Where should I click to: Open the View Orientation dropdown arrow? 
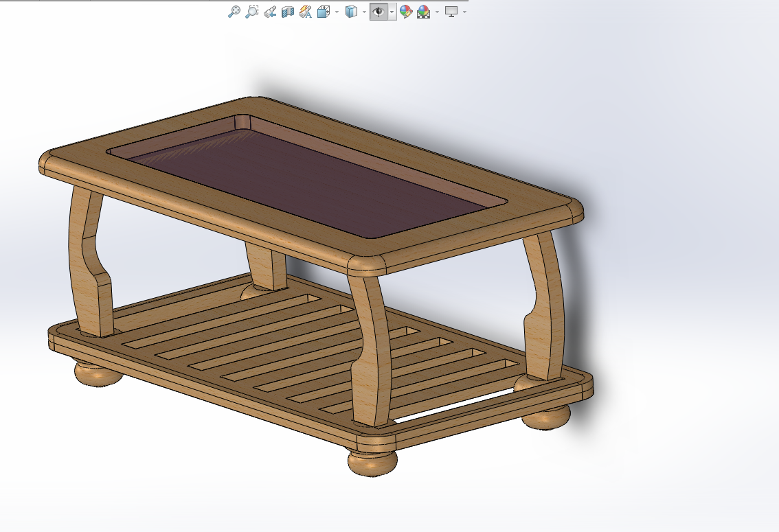[x=337, y=12]
